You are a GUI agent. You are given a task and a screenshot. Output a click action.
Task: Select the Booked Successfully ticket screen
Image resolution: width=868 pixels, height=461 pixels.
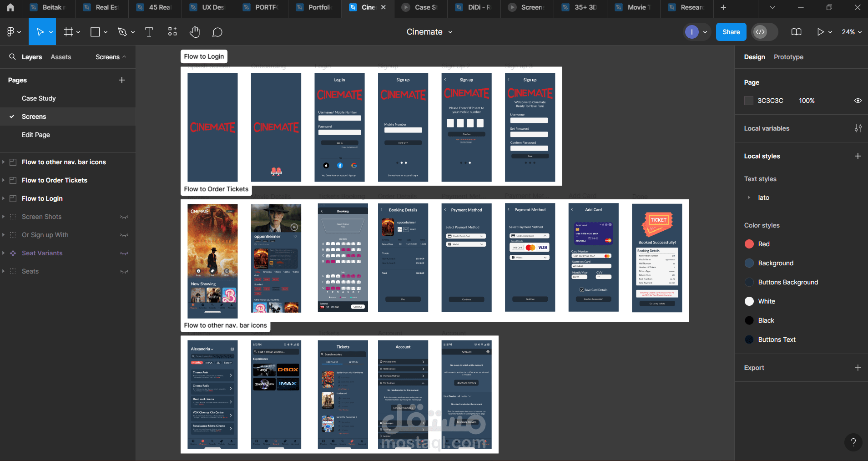pos(657,258)
